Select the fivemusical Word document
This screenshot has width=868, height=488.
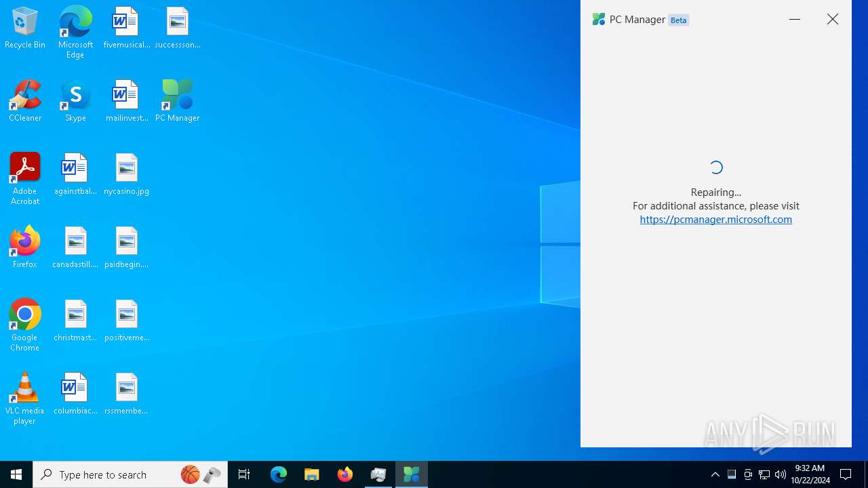tap(126, 28)
